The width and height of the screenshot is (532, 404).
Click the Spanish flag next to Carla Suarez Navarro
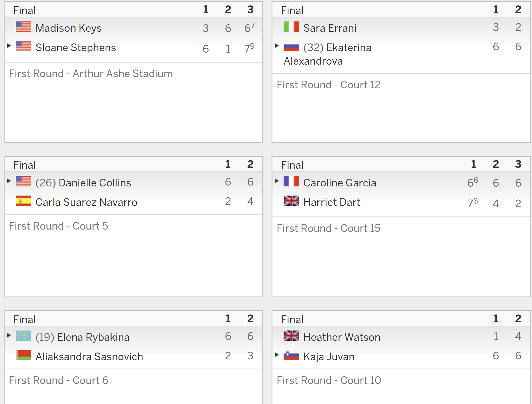tap(23, 201)
